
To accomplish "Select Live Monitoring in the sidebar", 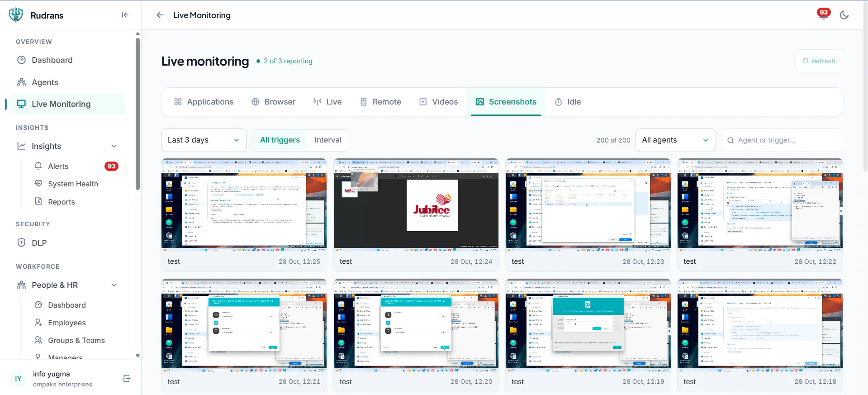I will click(67, 104).
